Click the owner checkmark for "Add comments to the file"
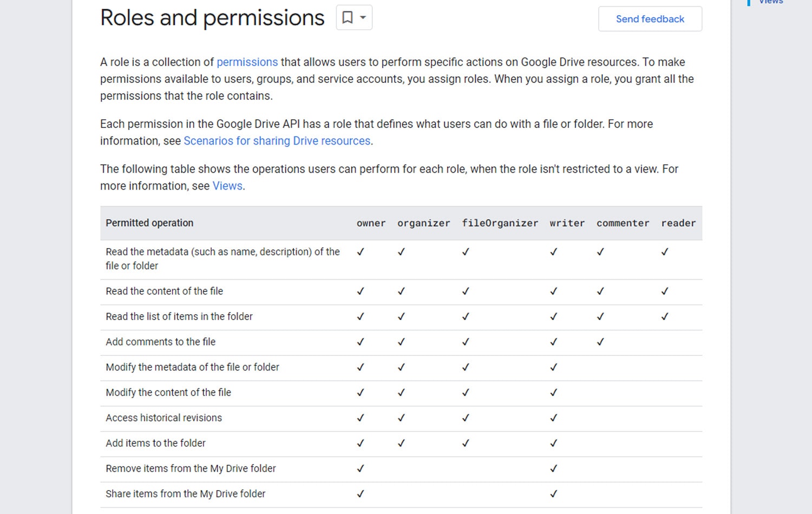The image size is (812, 514). tap(360, 342)
